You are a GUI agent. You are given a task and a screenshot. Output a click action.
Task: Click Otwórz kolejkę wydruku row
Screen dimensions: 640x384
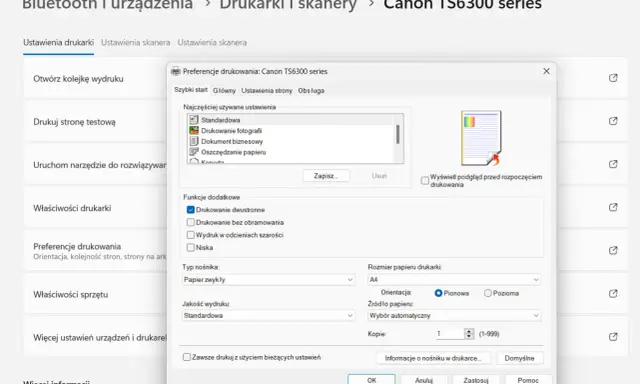pyautogui.click(x=95, y=78)
